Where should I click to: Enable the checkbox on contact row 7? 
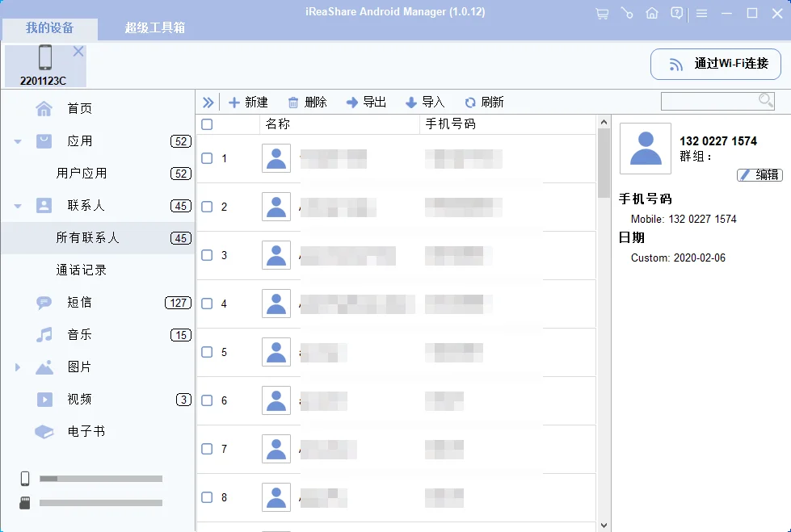point(207,450)
